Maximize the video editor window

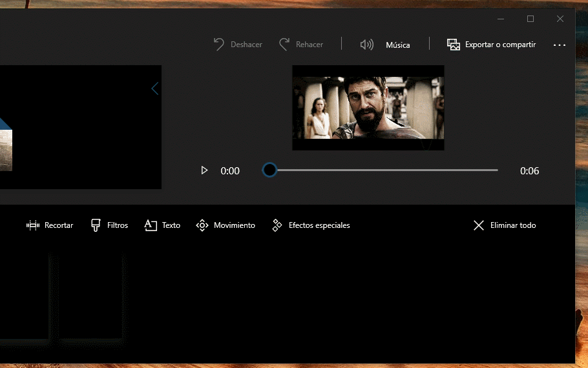pyautogui.click(x=530, y=19)
